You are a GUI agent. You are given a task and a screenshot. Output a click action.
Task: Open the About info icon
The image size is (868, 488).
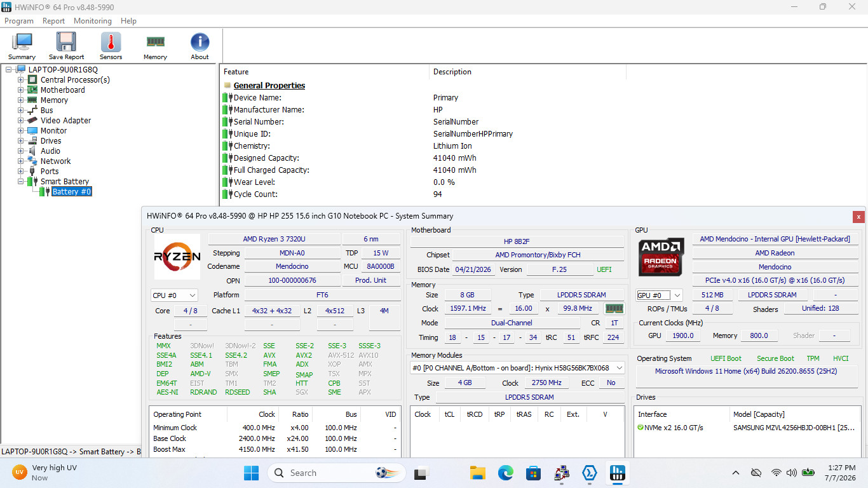(200, 46)
